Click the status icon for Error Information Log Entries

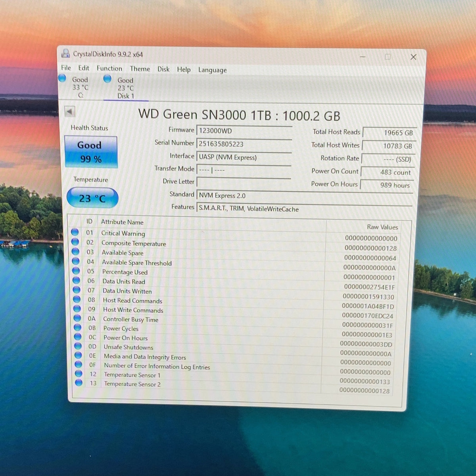(x=79, y=364)
